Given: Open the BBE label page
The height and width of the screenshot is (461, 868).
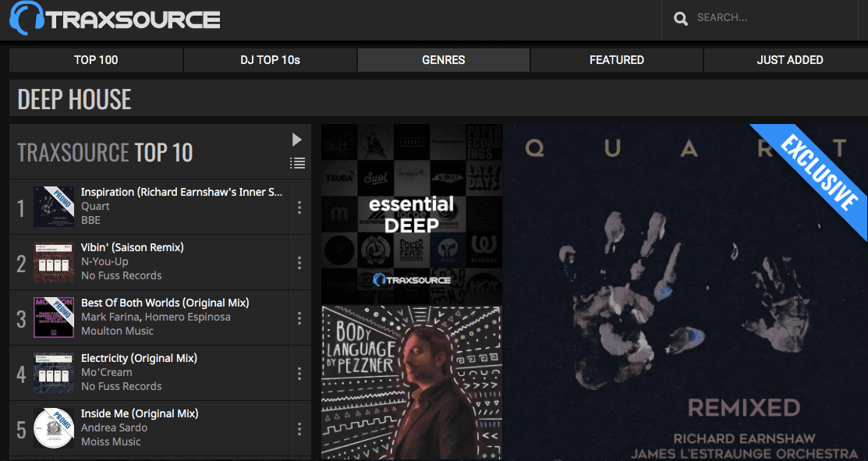Looking at the screenshot, I should (90, 220).
